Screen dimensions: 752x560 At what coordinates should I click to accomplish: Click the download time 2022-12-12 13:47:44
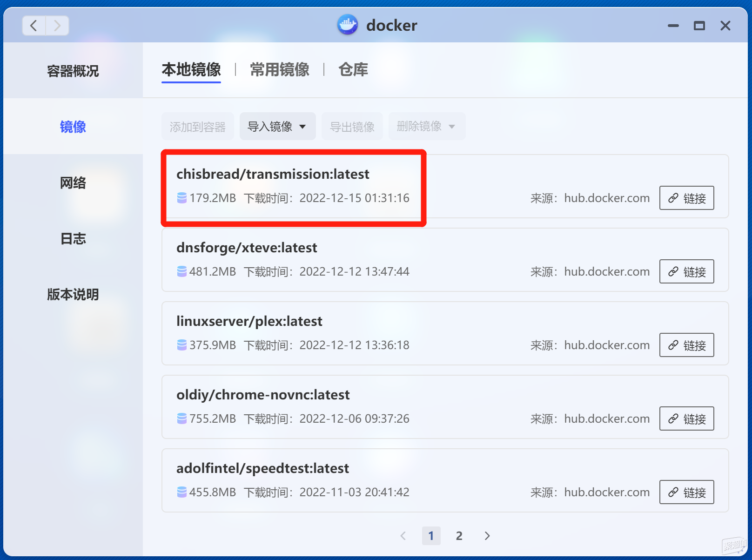(354, 271)
